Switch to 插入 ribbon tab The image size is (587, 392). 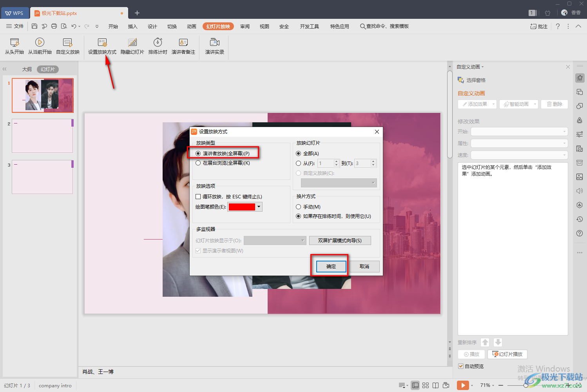point(133,26)
